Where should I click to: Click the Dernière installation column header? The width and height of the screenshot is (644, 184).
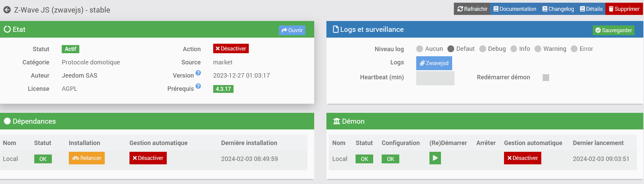[249, 143]
